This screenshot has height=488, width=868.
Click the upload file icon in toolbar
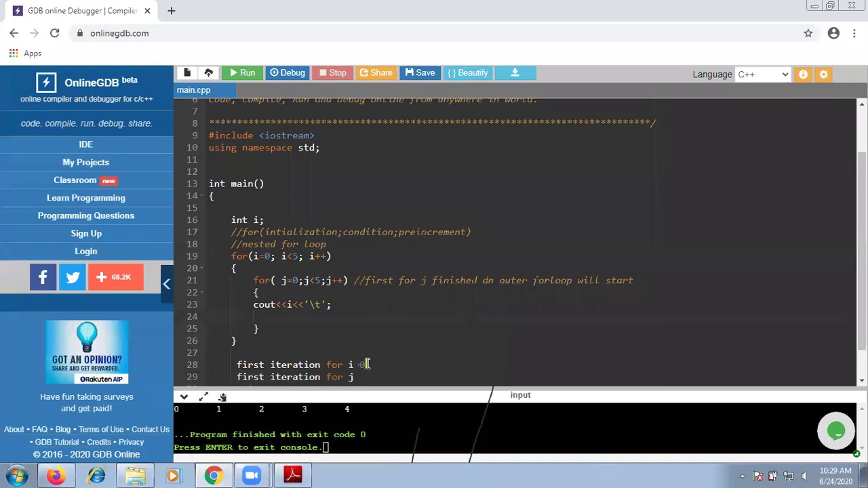(x=209, y=73)
